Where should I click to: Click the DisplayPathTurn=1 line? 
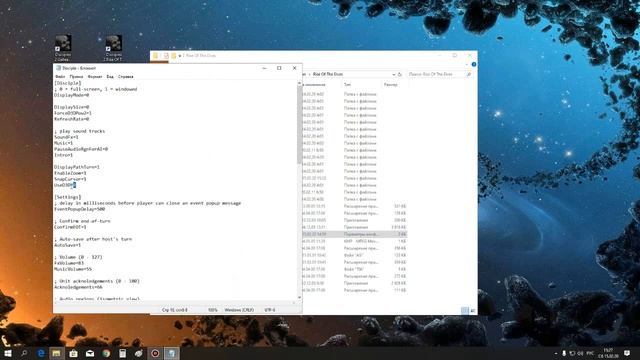click(77, 167)
